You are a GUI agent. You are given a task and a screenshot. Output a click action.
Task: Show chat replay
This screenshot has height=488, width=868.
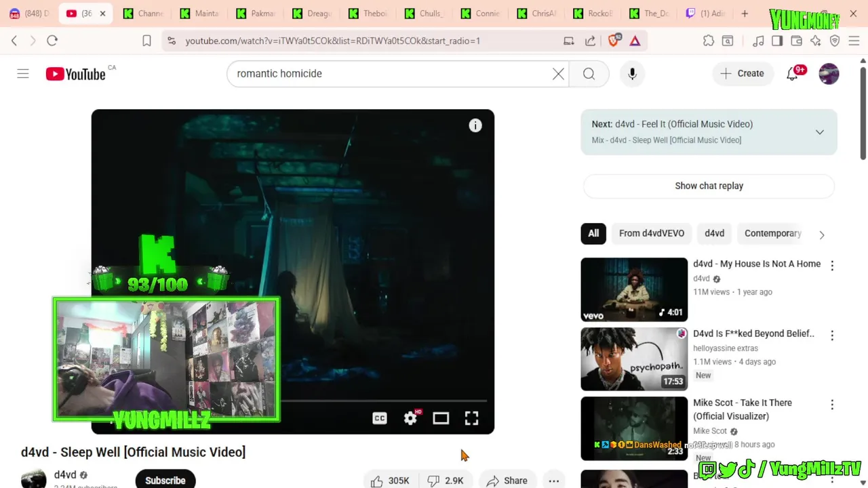point(709,186)
